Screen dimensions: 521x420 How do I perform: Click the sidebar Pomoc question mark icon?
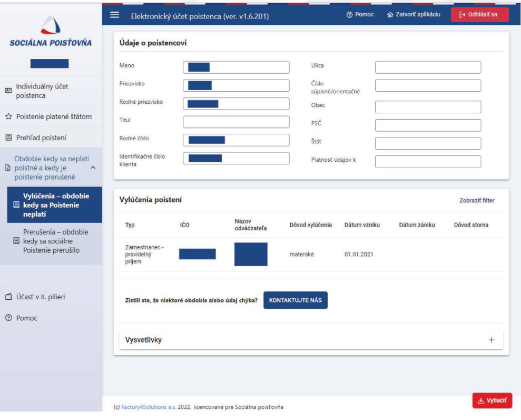8,318
